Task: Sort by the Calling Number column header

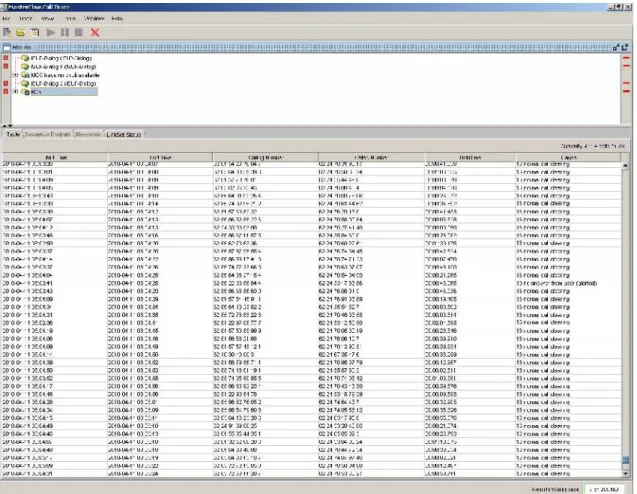Action: (x=265, y=157)
